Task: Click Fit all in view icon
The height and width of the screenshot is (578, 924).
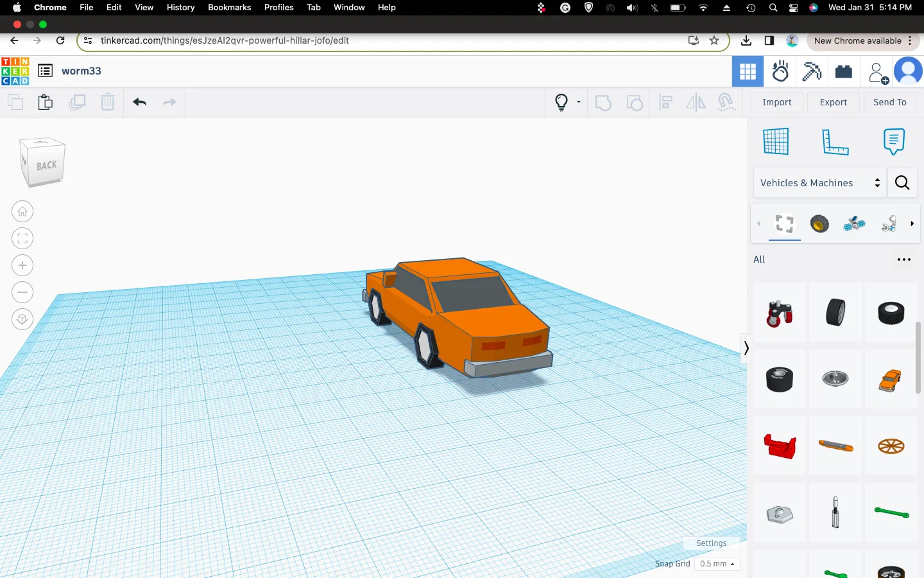Action: (x=22, y=238)
